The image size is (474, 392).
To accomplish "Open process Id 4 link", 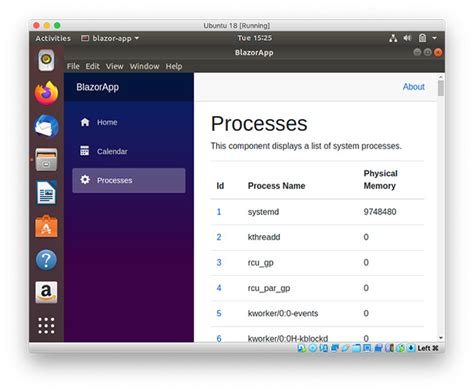I will tap(219, 288).
